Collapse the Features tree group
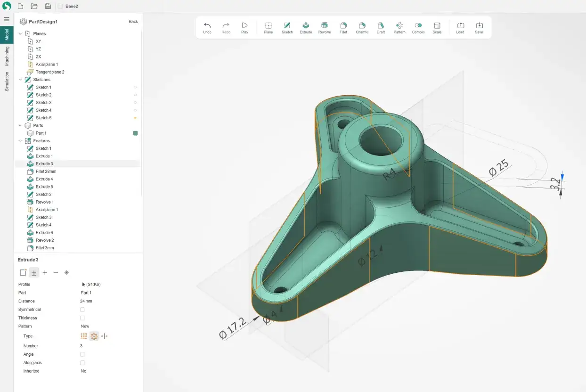 (x=20, y=141)
